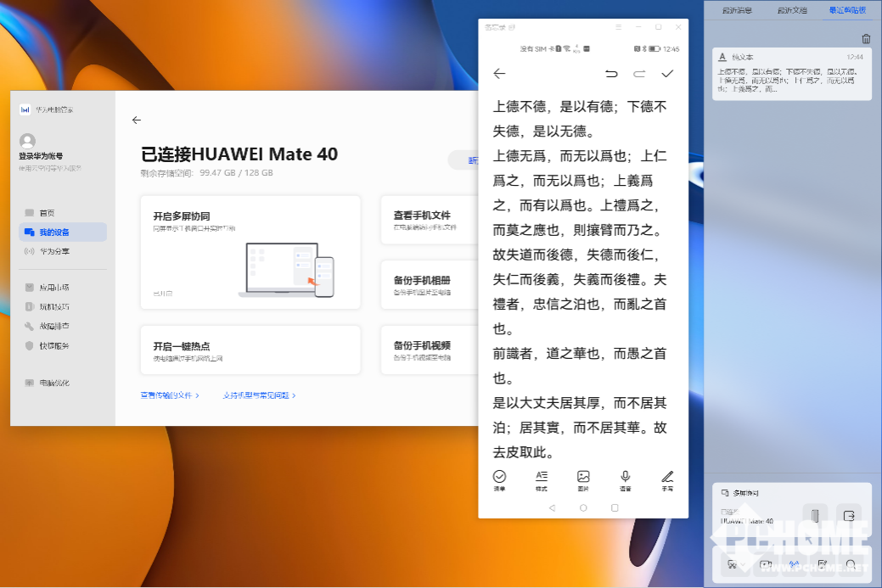The image size is (882, 588).
Task: Select the 手写 handwriting pen tool
Action: pyautogui.click(x=667, y=480)
